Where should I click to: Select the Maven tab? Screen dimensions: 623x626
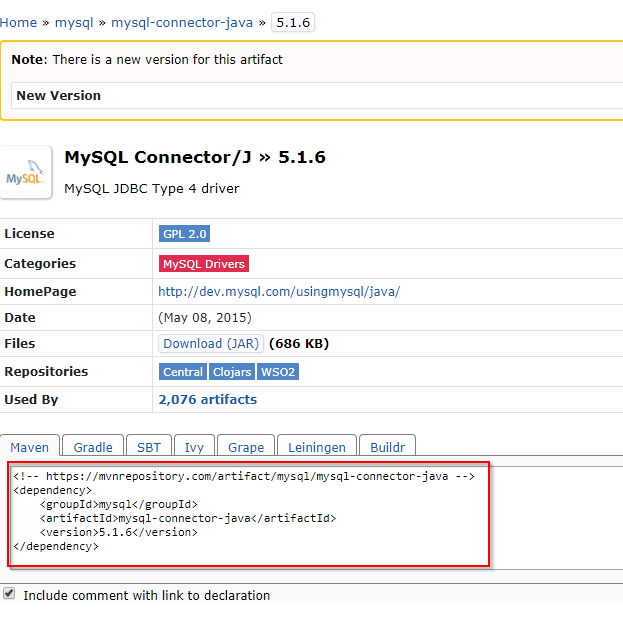click(x=30, y=447)
